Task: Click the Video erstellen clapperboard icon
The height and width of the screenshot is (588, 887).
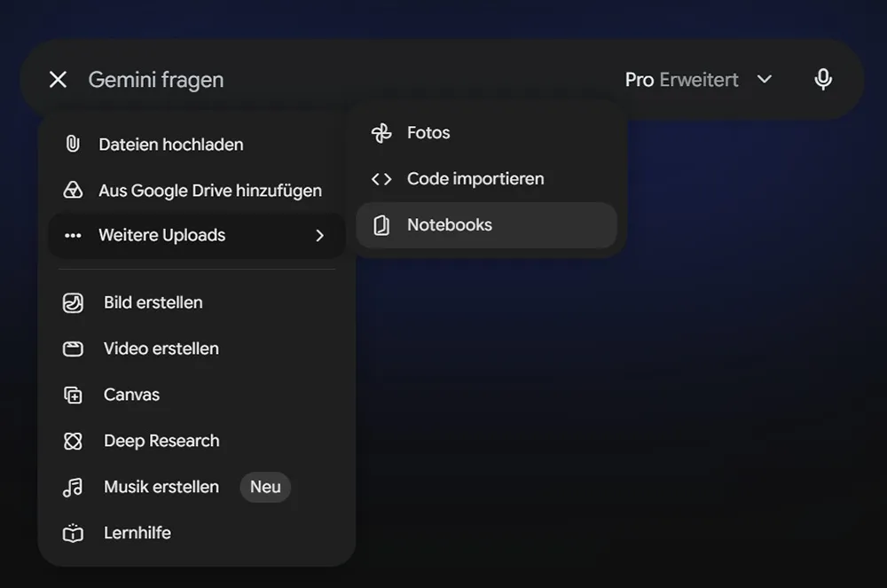Action: coord(73,349)
